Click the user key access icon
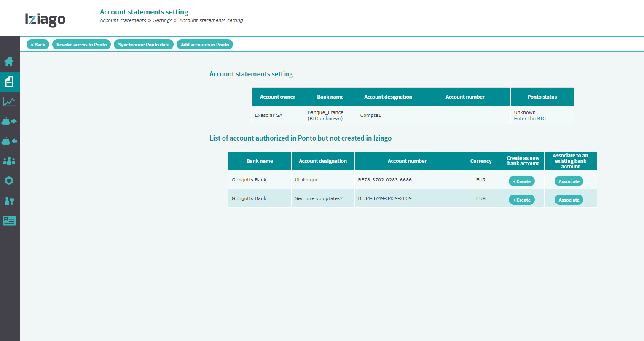This screenshot has height=341, width=644. click(x=9, y=201)
